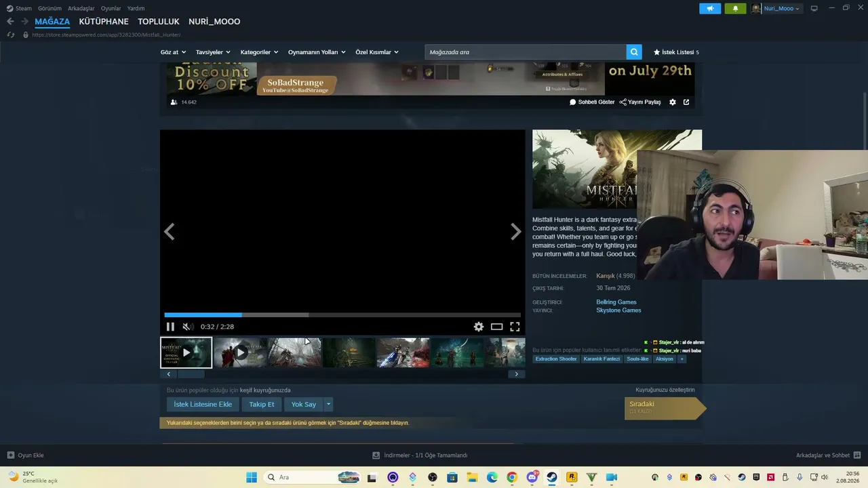Open video player settings gear

click(479, 327)
